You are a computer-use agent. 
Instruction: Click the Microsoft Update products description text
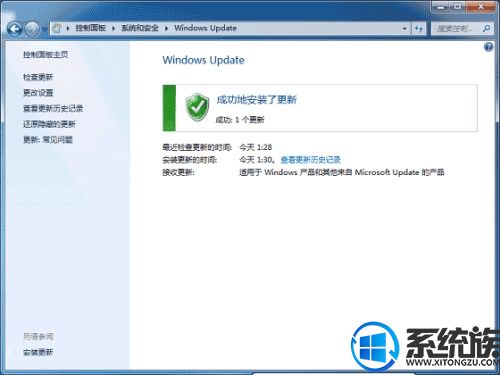click(x=342, y=172)
